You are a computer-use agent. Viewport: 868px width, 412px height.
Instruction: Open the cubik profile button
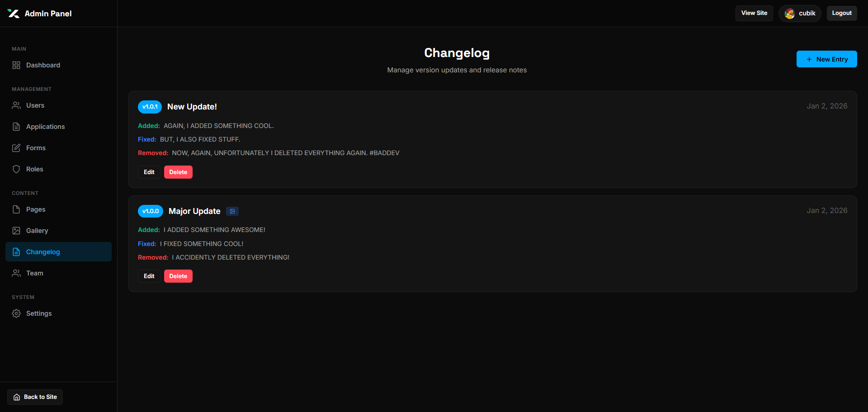800,14
